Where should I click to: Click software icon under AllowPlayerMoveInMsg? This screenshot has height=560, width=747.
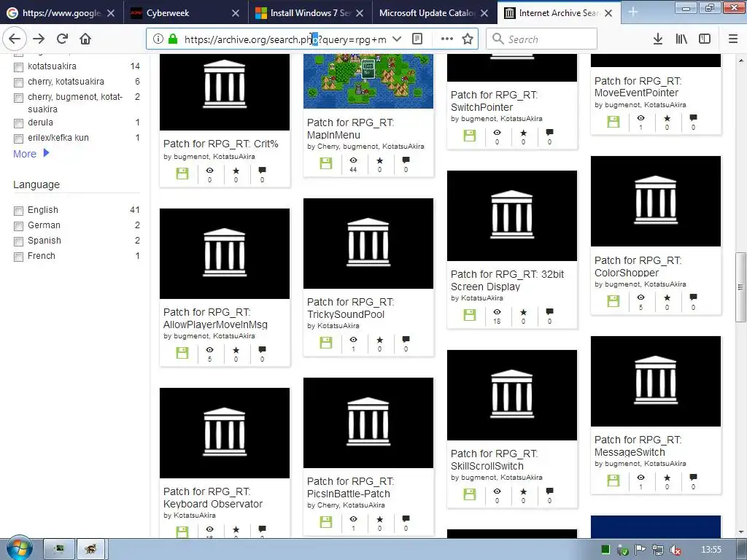pyautogui.click(x=182, y=353)
